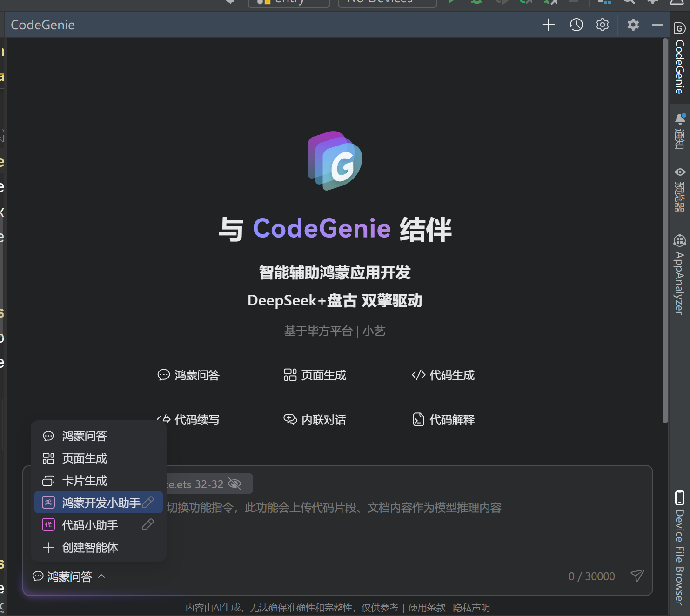The width and height of the screenshot is (690, 616).
Task: Click the 基于毕方平台 | 小艺 caption text
Action: (x=335, y=331)
